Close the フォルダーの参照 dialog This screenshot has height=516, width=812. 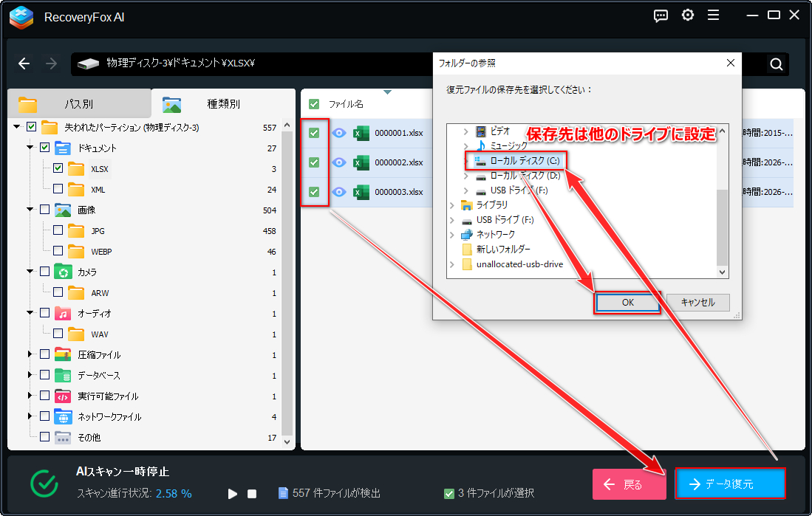pyautogui.click(x=730, y=63)
